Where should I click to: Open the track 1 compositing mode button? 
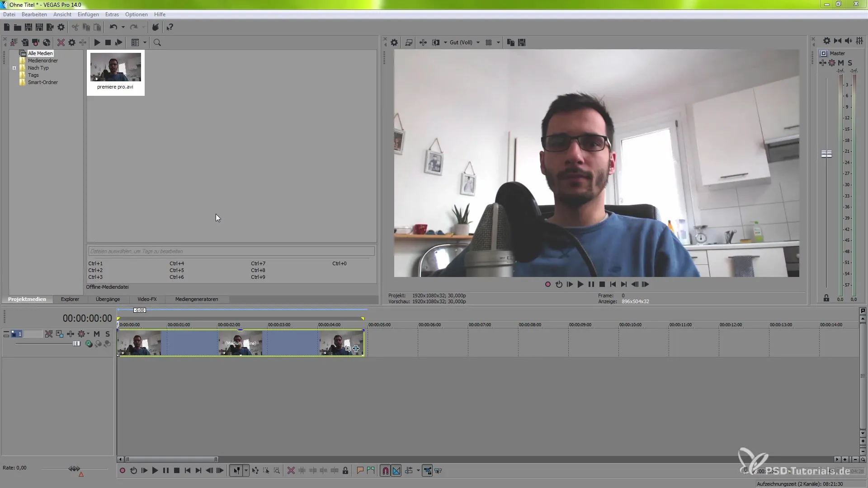coord(89,344)
